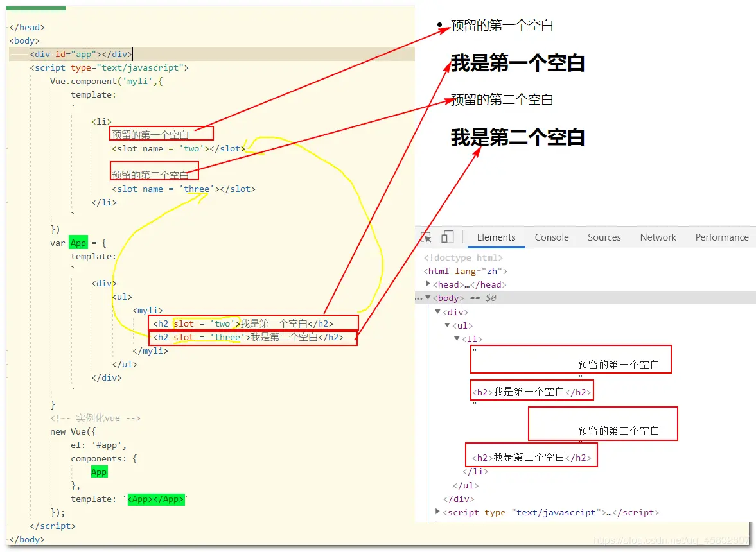This screenshot has width=756, height=552.
Task: Collapse the <li> element node
Action: point(457,339)
